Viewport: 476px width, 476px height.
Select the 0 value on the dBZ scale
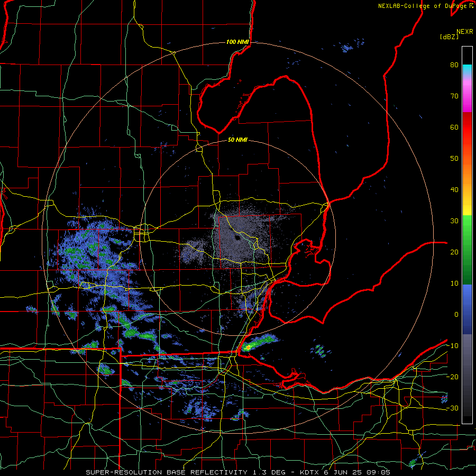click(x=456, y=315)
